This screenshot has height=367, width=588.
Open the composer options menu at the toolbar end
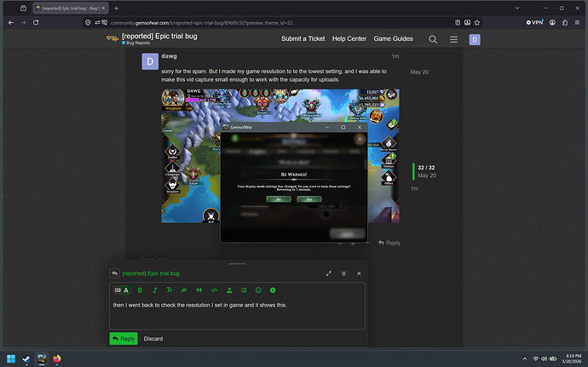tap(273, 290)
